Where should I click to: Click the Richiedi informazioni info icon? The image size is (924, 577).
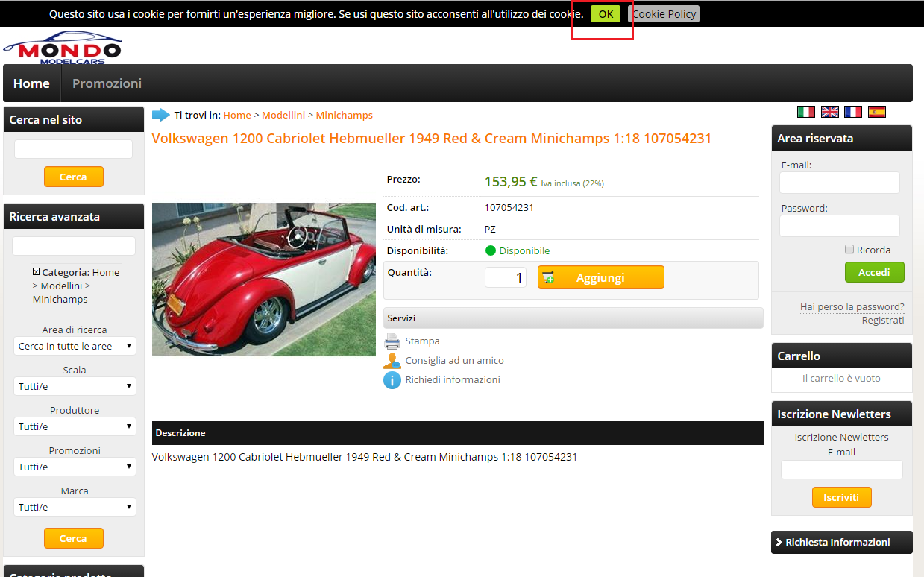coord(392,380)
